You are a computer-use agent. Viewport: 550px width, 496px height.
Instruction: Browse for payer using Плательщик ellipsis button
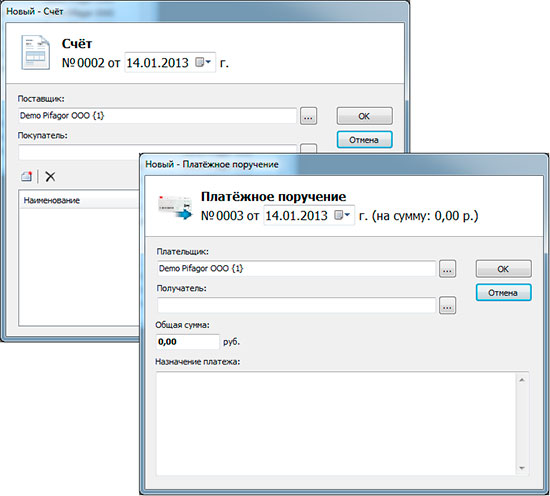click(448, 269)
